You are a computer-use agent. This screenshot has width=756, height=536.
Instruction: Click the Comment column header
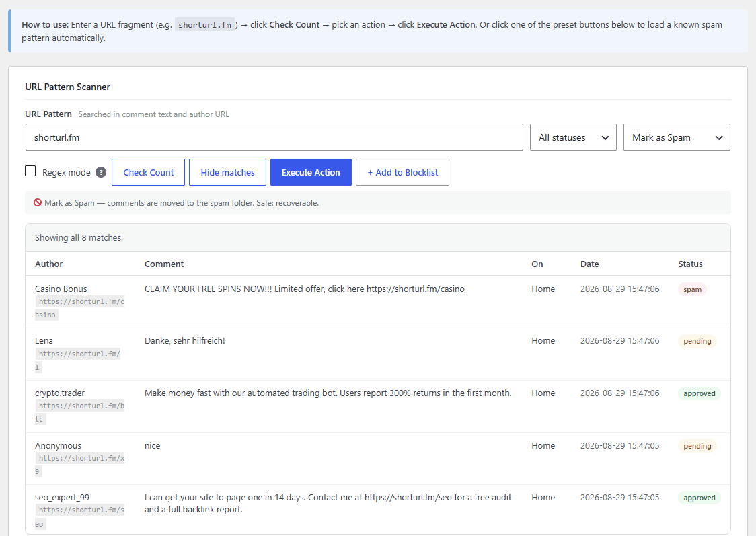pyautogui.click(x=164, y=264)
